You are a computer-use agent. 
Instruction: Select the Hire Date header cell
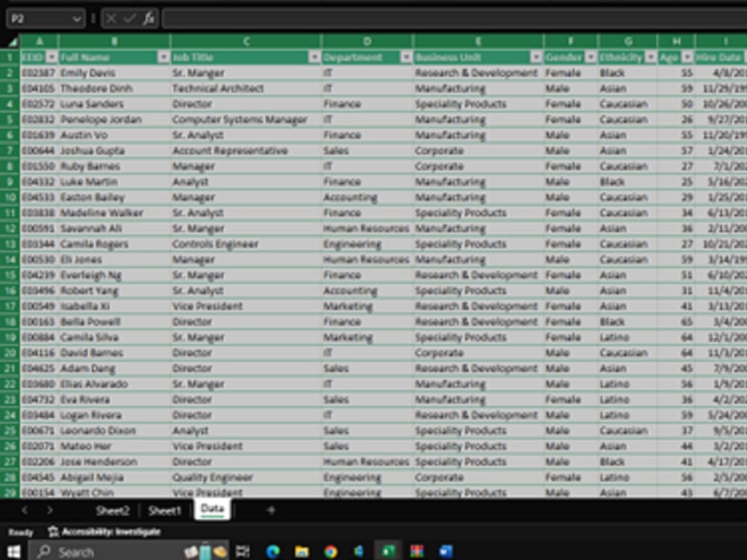721,57
